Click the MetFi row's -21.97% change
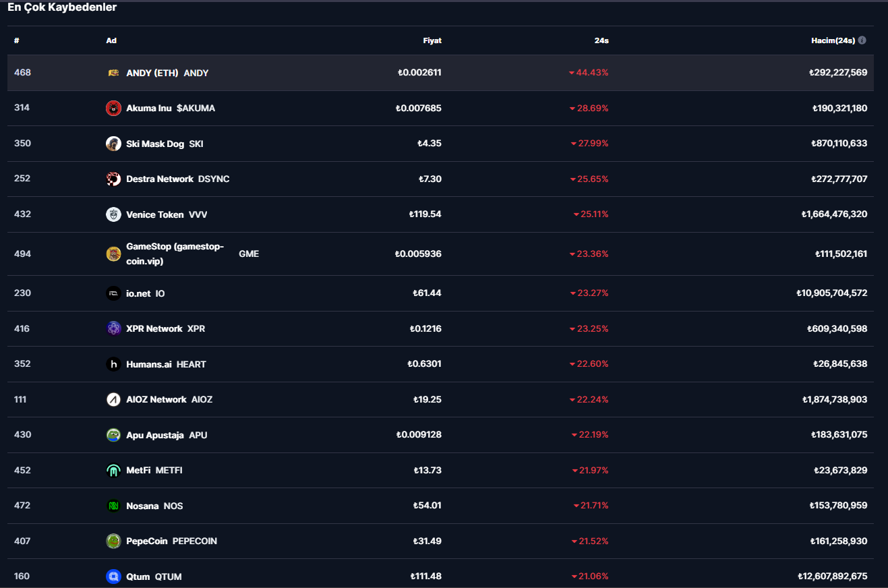The width and height of the screenshot is (888, 588). [x=590, y=470]
